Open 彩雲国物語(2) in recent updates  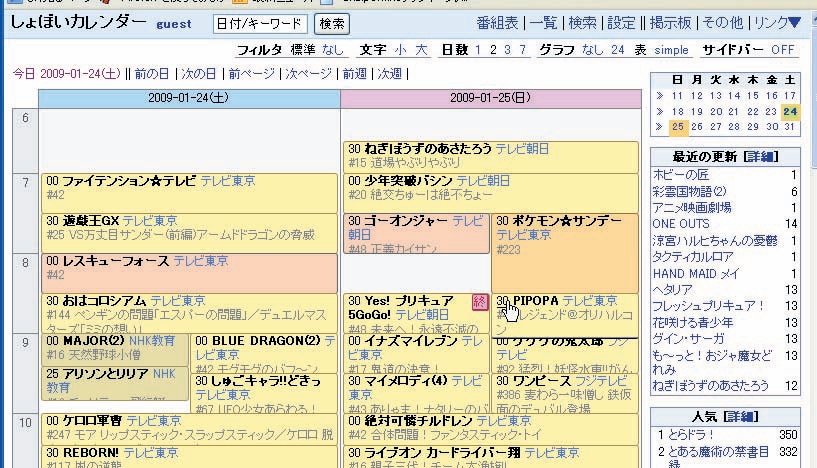[689, 191]
